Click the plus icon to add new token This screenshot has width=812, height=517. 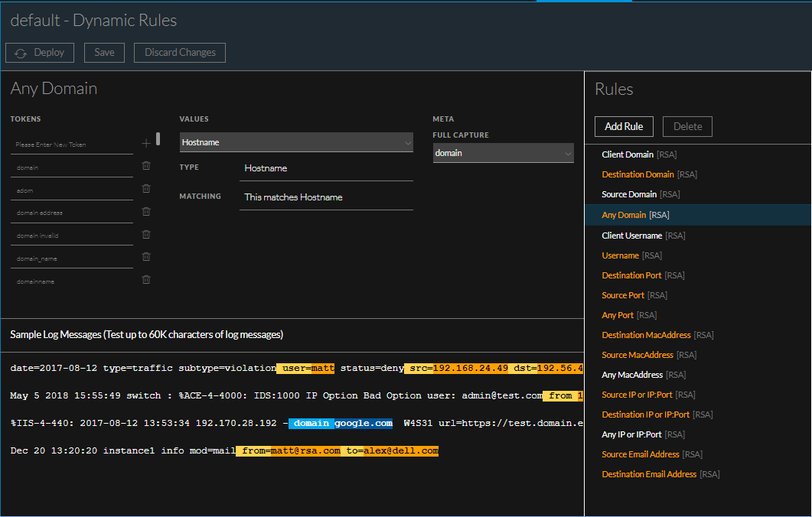click(146, 143)
